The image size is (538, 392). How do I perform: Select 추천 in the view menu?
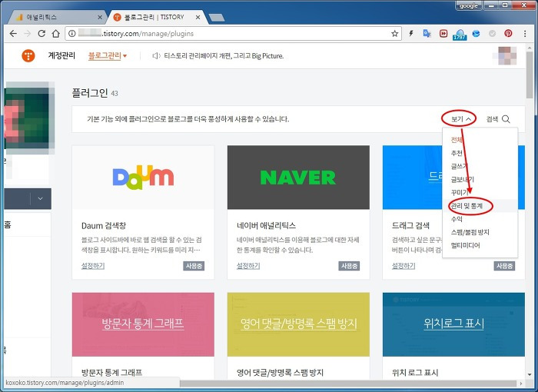pyautogui.click(x=457, y=153)
